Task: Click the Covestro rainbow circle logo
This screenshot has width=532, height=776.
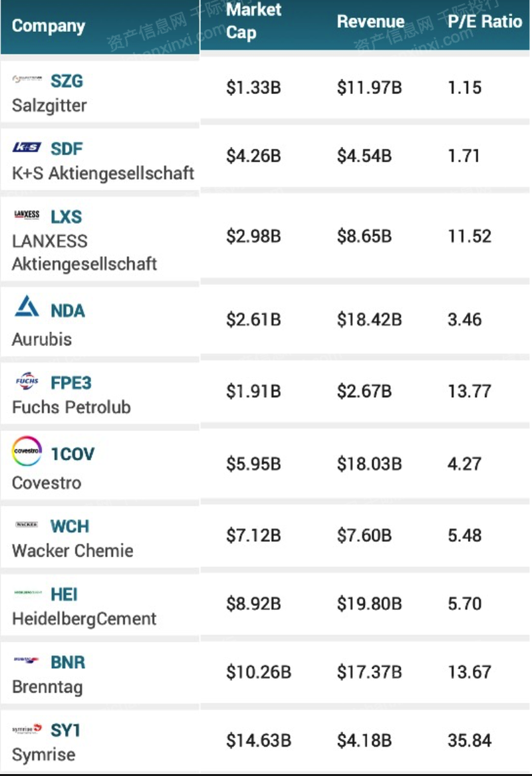Action: point(27,451)
